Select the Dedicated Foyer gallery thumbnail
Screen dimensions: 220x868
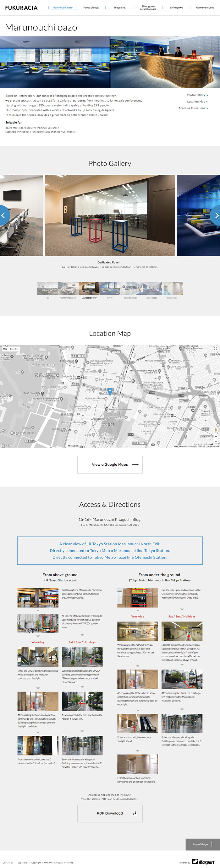click(x=89, y=288)
